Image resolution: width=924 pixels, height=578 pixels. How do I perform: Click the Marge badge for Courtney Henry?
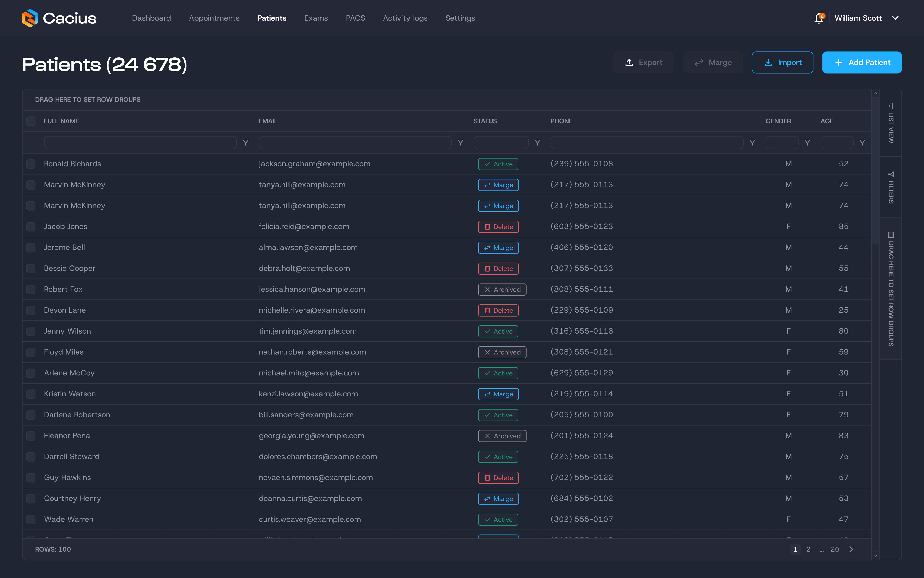[x=498, y=499]
